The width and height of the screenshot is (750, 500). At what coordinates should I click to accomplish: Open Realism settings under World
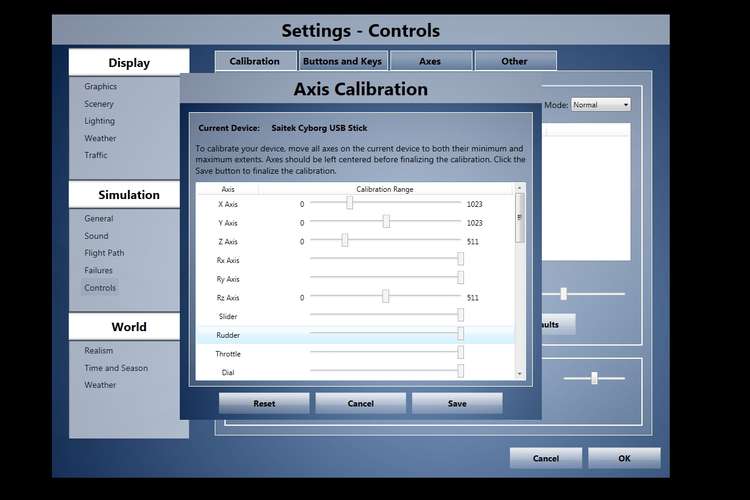point(99,351)
